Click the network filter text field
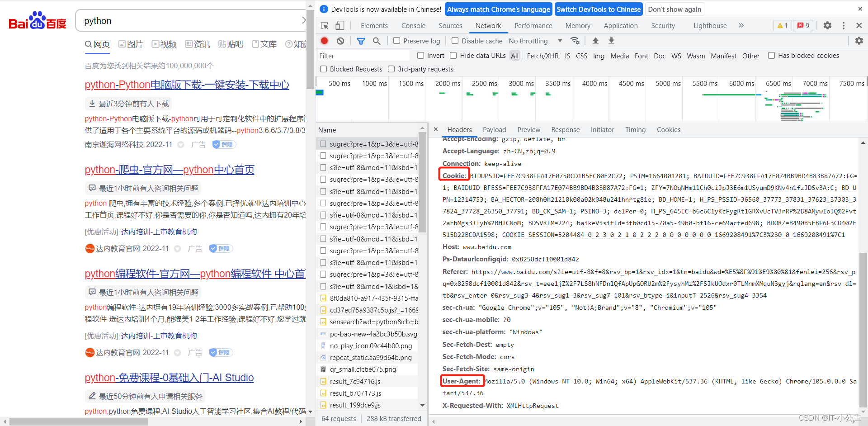 click(x=363, y=56)
